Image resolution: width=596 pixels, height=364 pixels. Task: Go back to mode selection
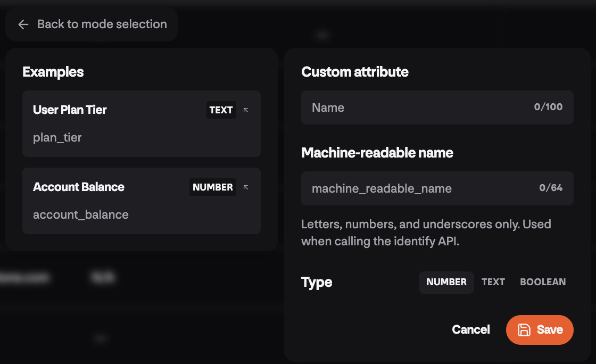click(x=92, y=24)
